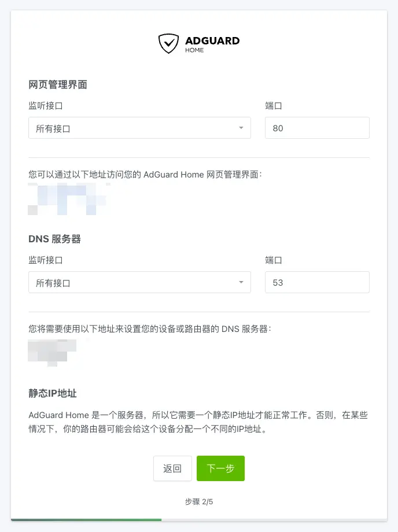Select the DNS 端口 field showing 53
The image size is (398, 532).
pos(317,282)
